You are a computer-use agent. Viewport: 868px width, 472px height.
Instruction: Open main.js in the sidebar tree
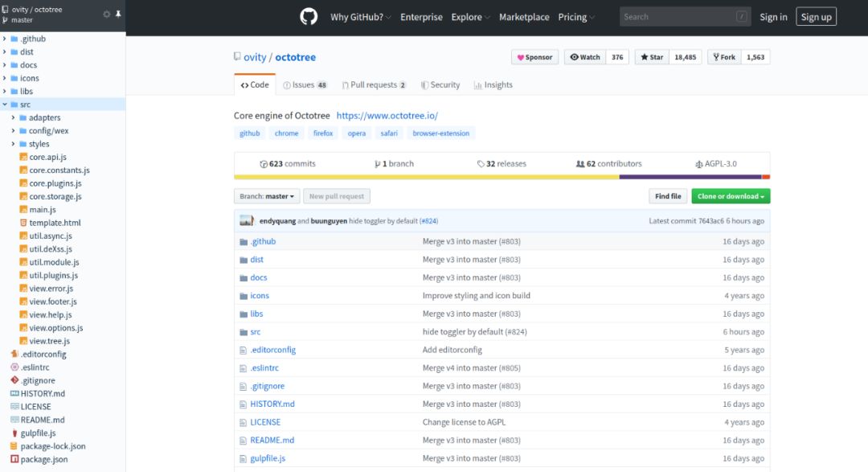(x=43, y=209)
